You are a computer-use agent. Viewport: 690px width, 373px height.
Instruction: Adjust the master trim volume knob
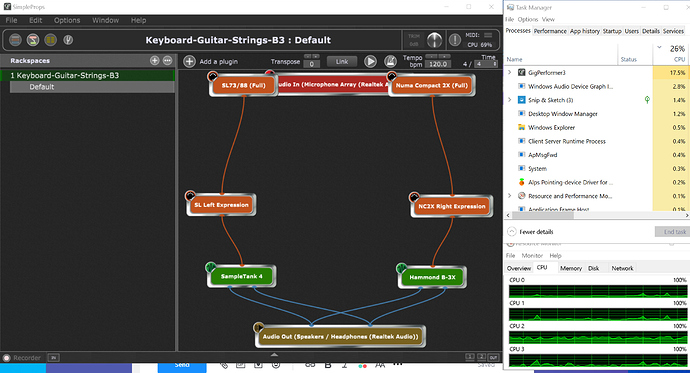pos(434,40)
